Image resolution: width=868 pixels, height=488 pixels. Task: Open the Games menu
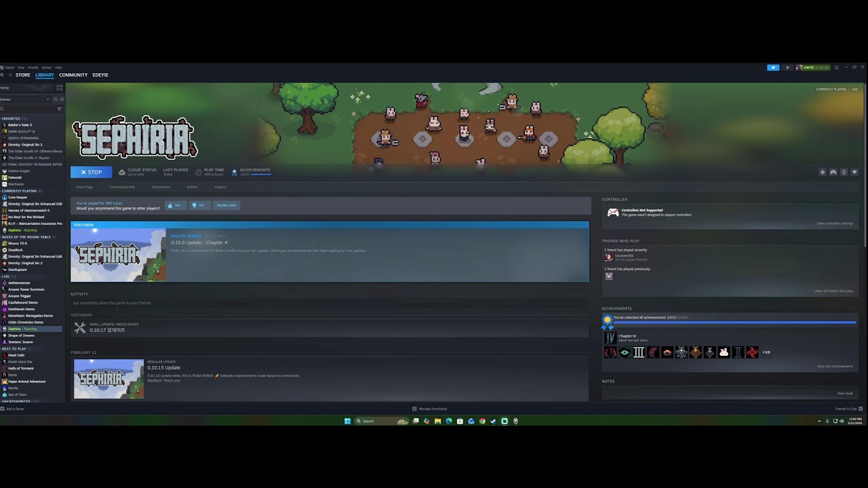click(x=46, y=68)
